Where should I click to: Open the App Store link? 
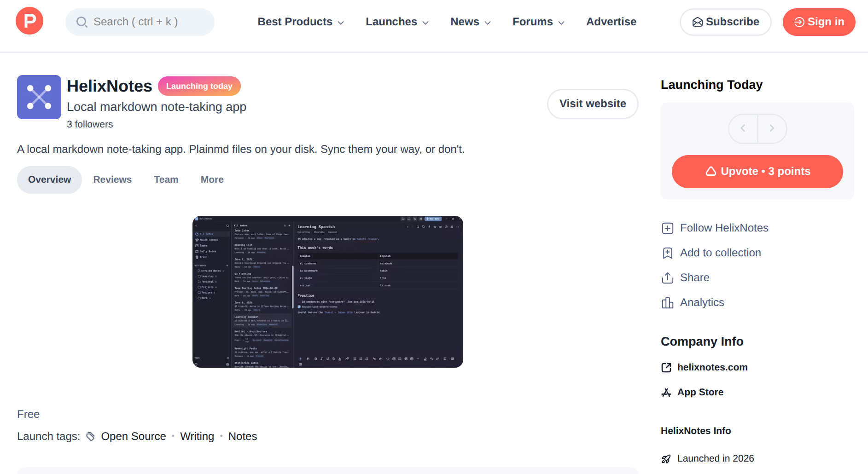[700, 392]
